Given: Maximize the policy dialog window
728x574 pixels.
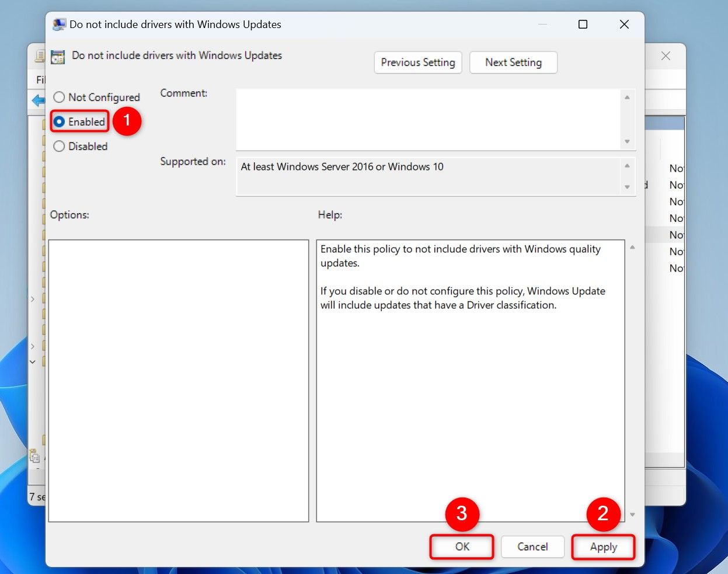Looking at the screenshot, I should tap(583, 25).
